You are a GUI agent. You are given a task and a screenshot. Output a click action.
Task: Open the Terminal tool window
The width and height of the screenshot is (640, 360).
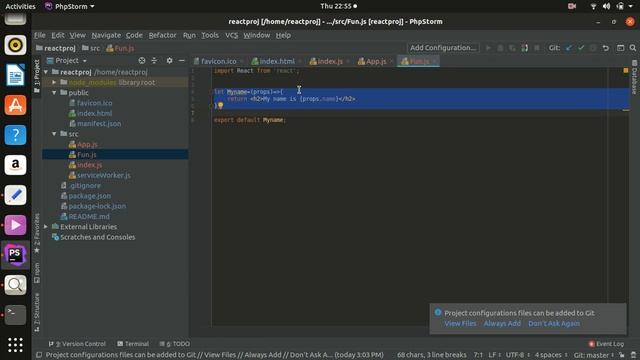click(x=133, y=344)
